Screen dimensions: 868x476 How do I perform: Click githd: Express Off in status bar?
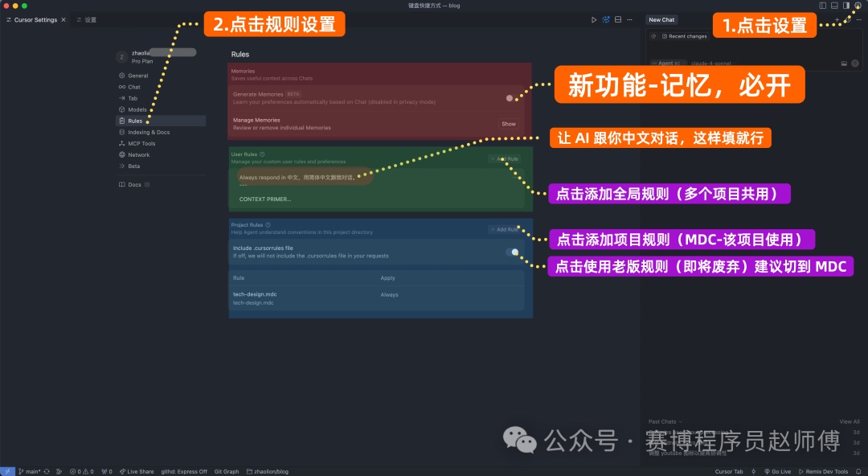pos(184,471)
